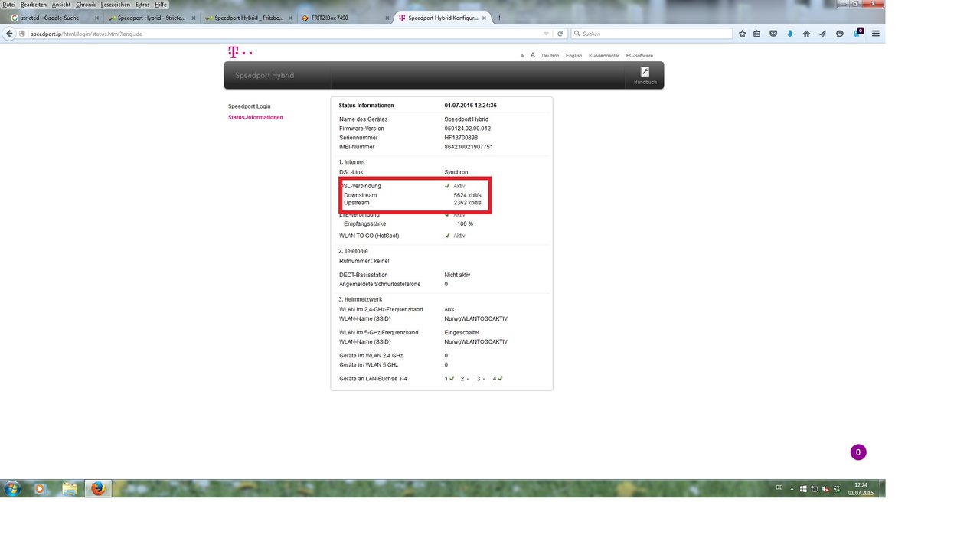Click the Speedport Login link
980x551 pixels.
click(x=250, y=106)
